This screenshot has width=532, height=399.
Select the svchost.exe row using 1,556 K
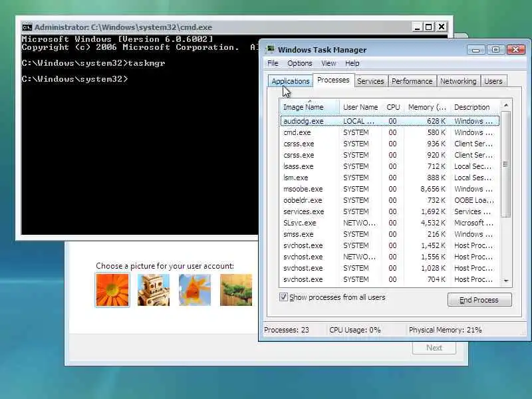(x=390, y=257)
